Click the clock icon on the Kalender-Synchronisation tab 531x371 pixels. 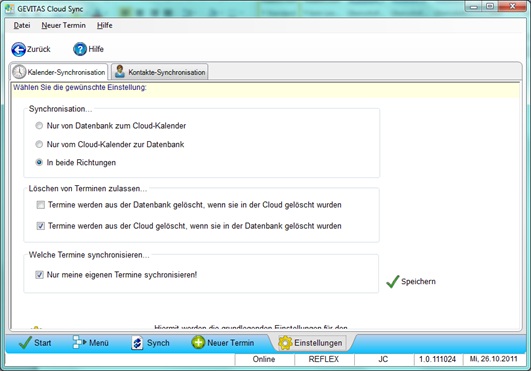point(19,72)
